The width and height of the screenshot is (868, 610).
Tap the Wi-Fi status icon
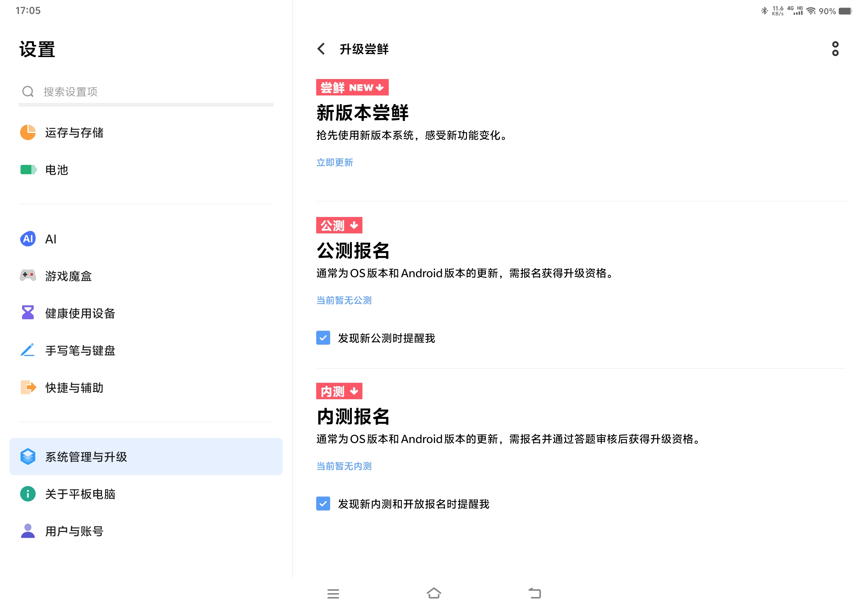pyautogui.click(x=811, y=11)
